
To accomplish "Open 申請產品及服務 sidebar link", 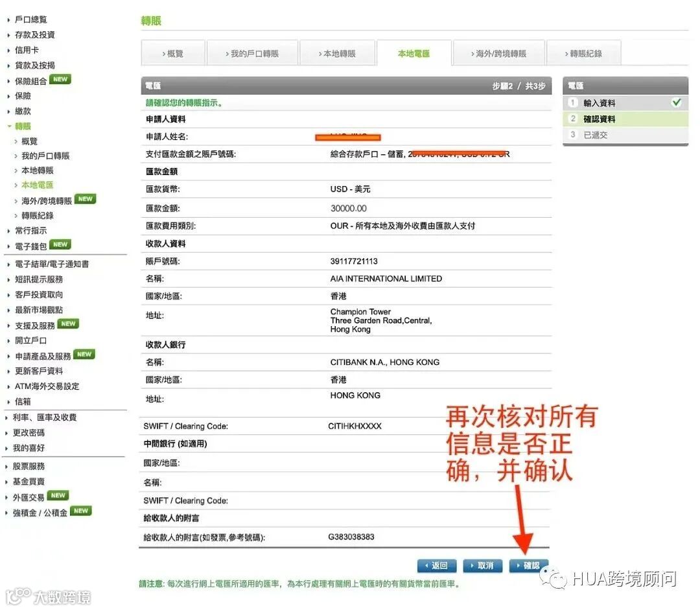I will [x=42, y=357].
